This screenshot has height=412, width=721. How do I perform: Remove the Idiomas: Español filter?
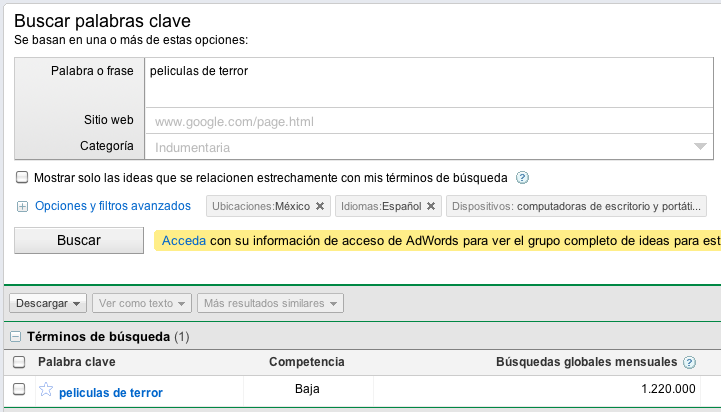(431, 206)
